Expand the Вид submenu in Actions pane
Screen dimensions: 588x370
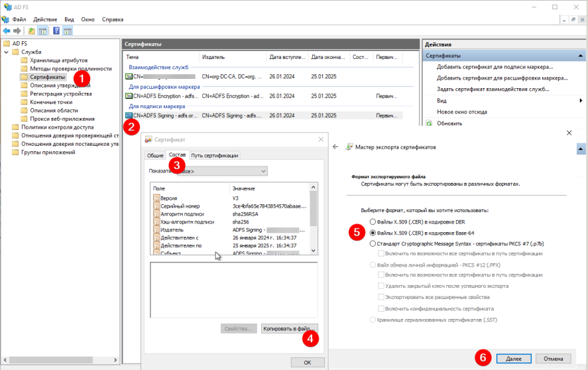[x=580, y=100]
